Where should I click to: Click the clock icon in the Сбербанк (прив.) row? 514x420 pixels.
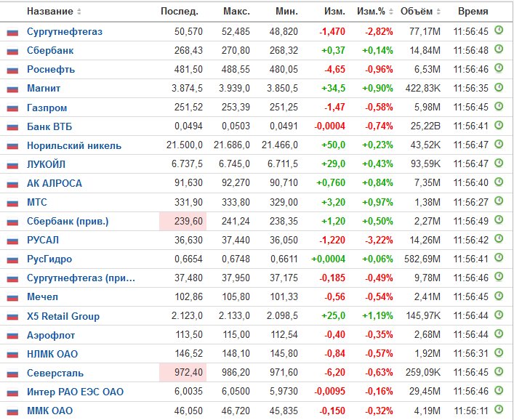[499, 219]
